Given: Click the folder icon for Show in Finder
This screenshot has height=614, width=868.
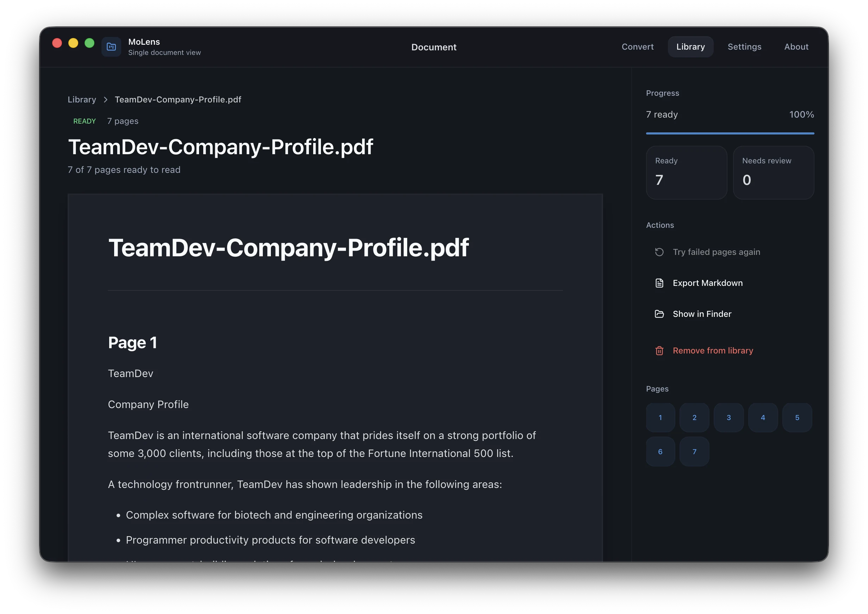Looking at the screenshot, I should coord(659,314).
